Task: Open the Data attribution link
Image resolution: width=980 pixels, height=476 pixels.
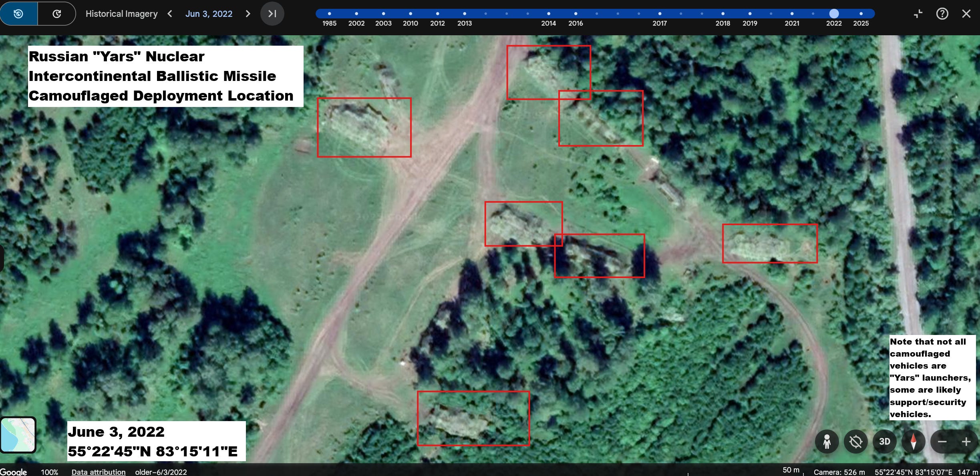Action: tap(98, 472)
